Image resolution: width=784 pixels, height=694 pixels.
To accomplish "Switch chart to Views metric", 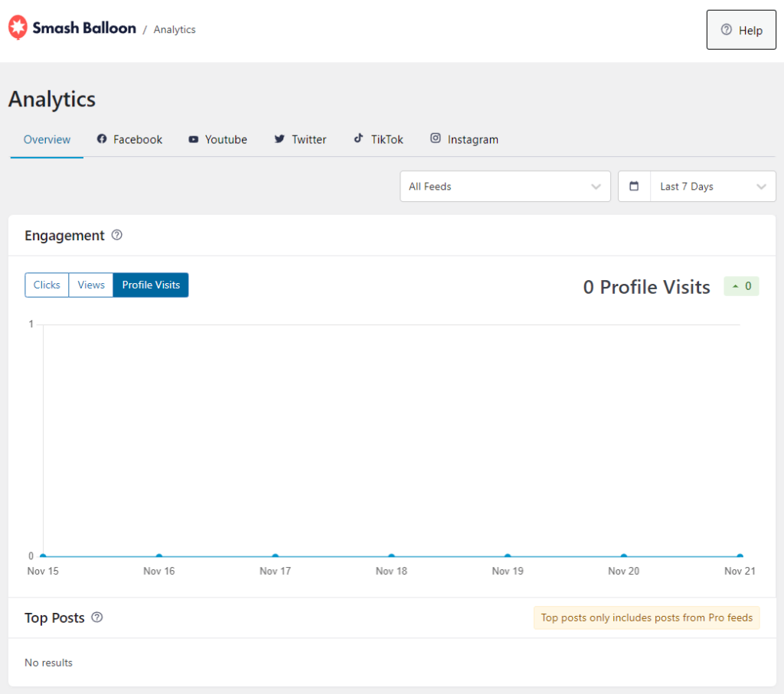I will click(x=91, y=285).
